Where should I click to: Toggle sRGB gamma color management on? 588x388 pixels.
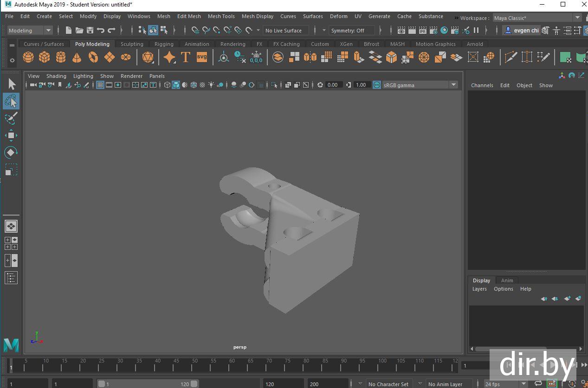(376, 85)
